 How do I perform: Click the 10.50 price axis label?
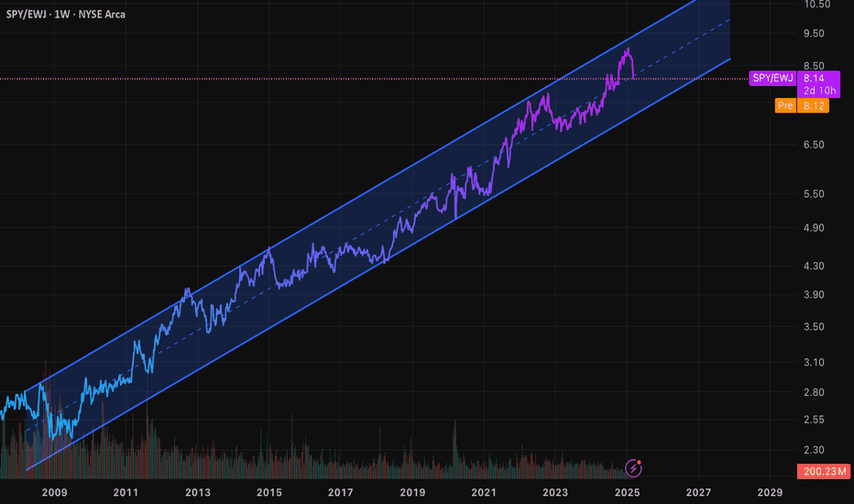[817, 5]
